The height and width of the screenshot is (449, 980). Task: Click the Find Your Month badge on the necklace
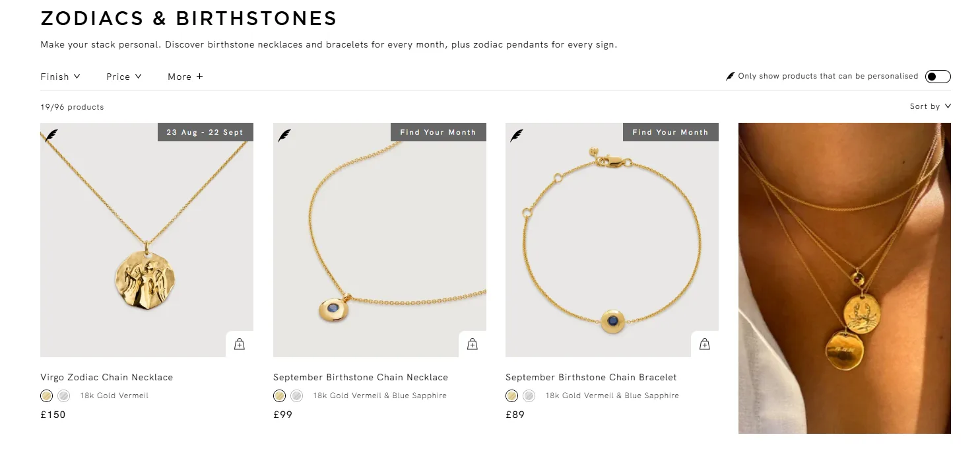pyautogui.click(x=438, y=132)
